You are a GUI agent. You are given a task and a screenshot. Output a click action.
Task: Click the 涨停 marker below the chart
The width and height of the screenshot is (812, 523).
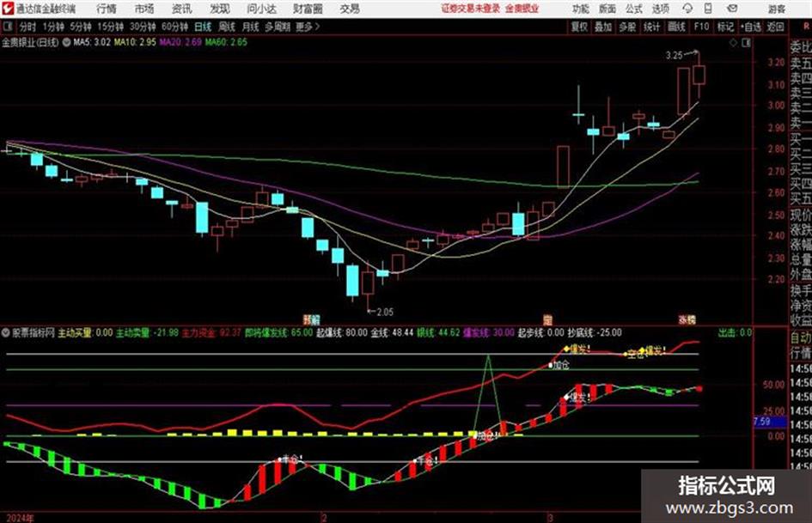click(x=687, y=319)
